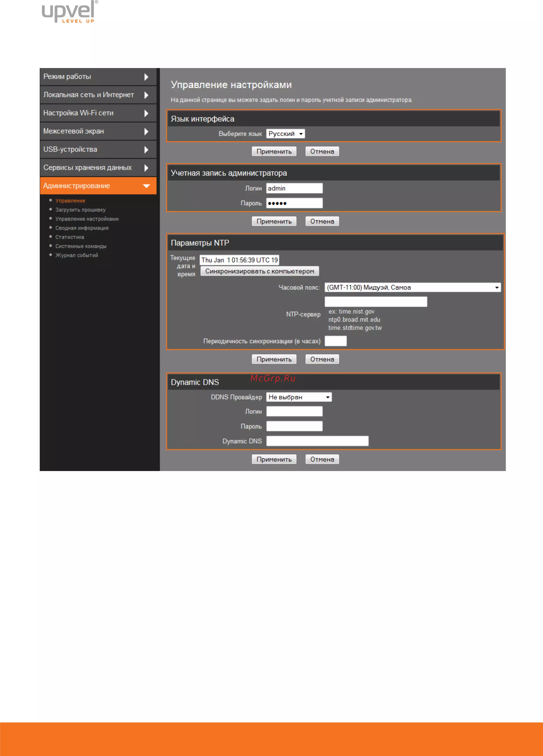
Task: Open the Часовой пояс timezone dropdown
Action: (x=412, y=287)
